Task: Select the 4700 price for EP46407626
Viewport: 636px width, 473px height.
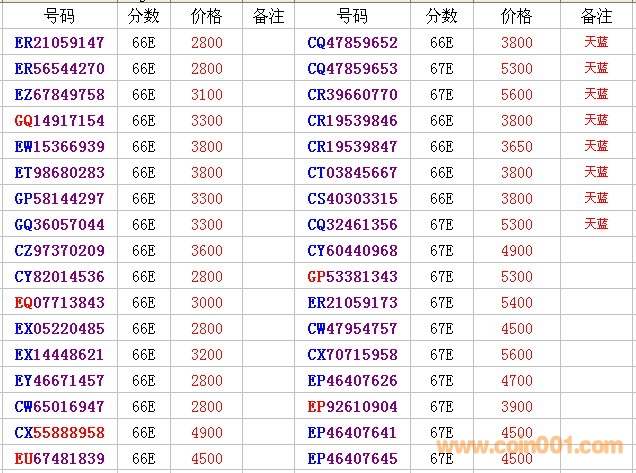Action: (516, 381)
